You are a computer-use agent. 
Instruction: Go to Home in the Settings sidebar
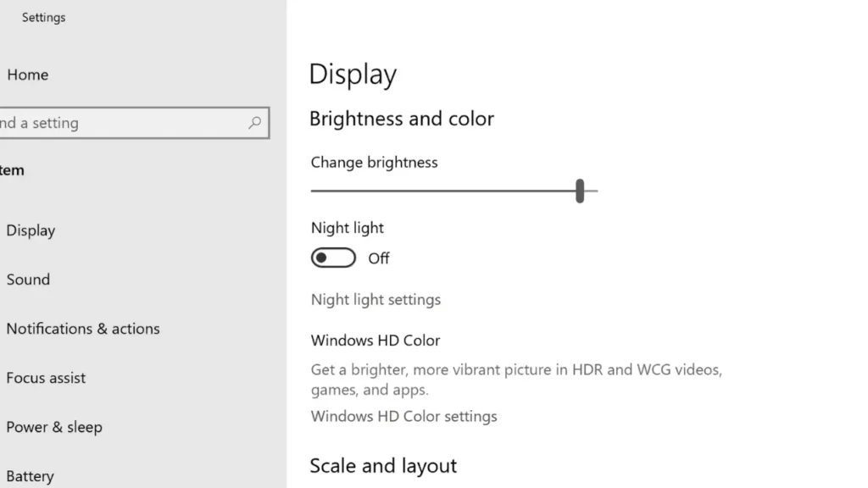point(27,75)
